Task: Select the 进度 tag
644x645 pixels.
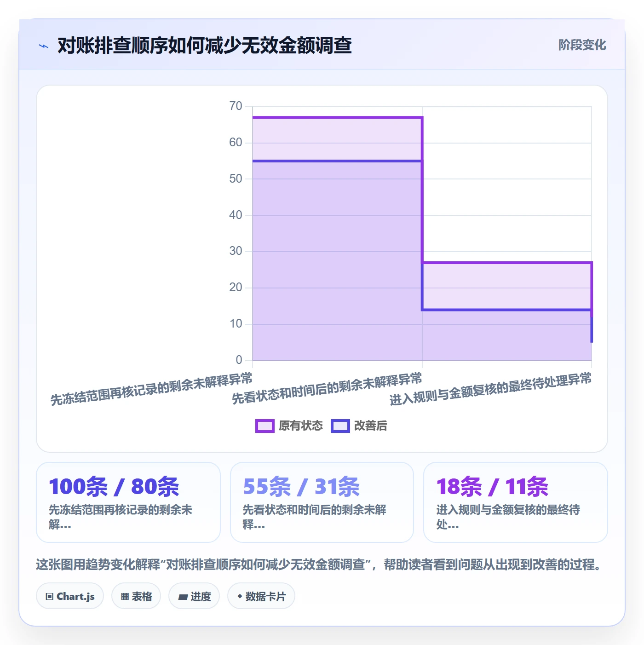Action: 194,596
